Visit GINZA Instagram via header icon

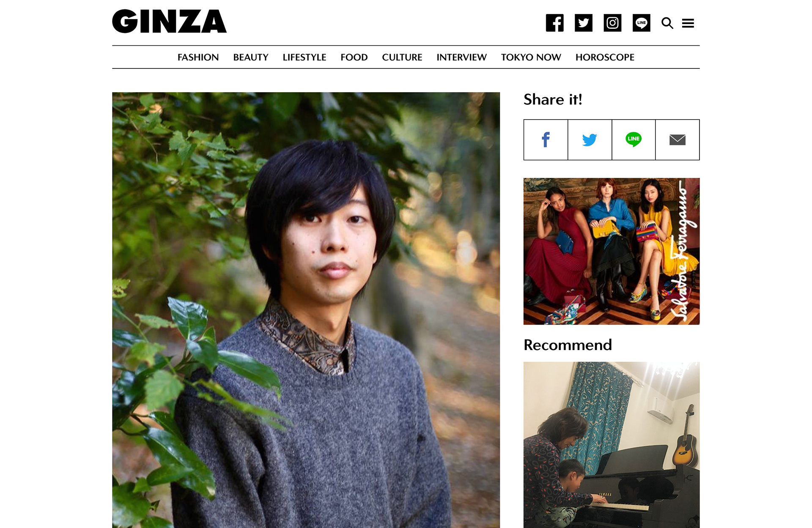click(612, 23)
